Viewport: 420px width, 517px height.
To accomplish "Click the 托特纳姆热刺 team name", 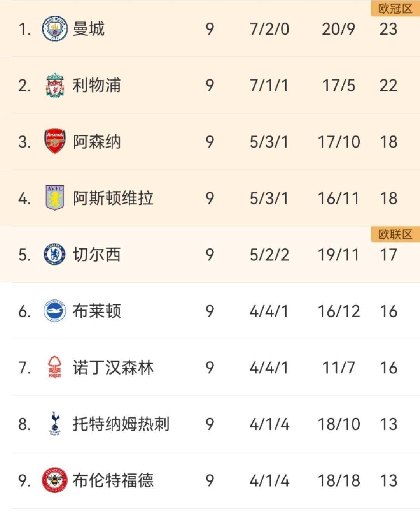I will (x=121, y=424).
